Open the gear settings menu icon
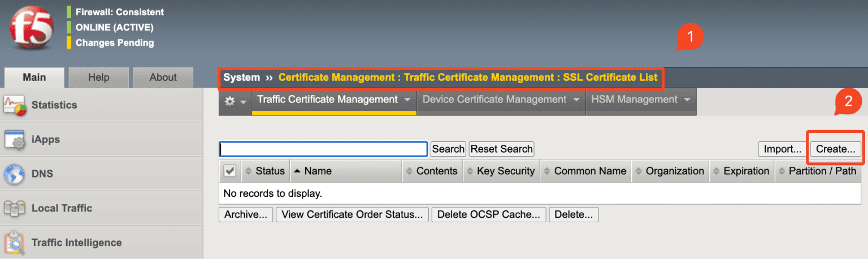 [229, 101]
